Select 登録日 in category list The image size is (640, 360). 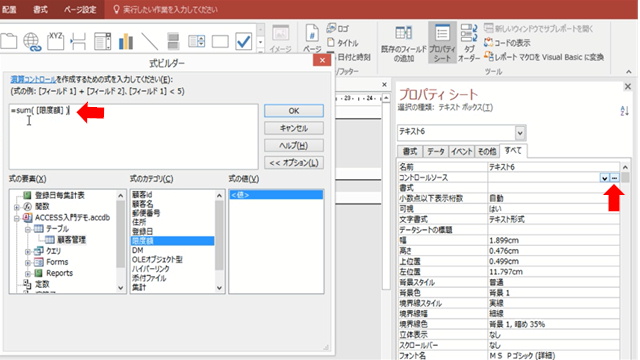pyautogui.click(x=142, y=231)
